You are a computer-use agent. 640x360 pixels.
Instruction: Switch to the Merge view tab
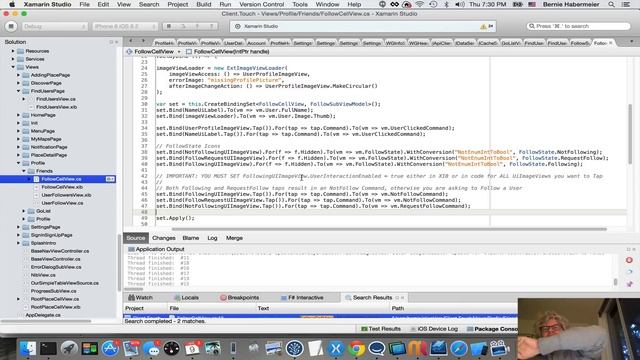coord(234,238)
